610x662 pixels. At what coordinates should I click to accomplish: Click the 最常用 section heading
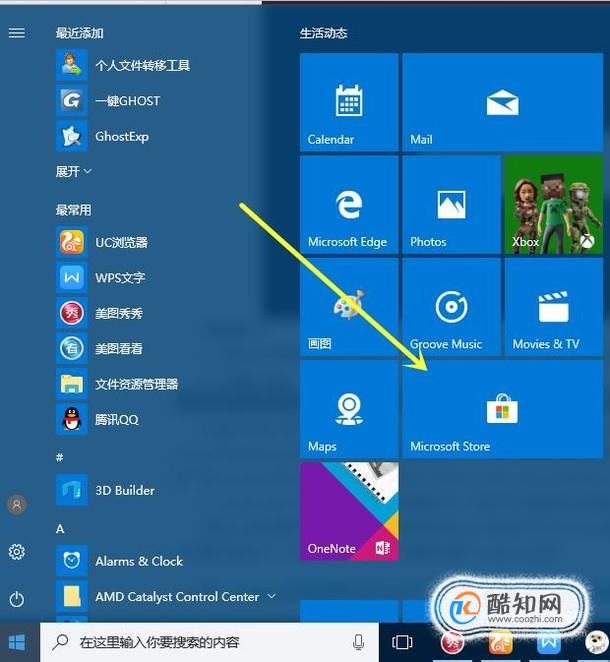point(73,210)
